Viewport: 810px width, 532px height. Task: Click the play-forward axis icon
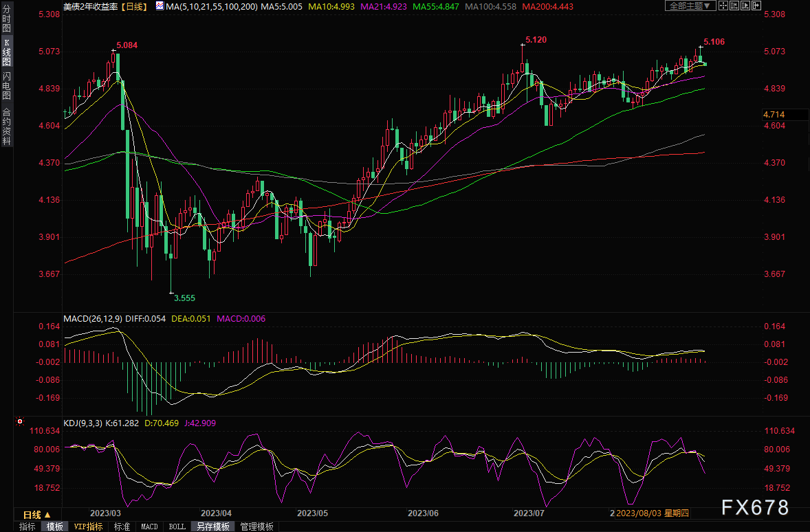pyautogui.click(x=745, y=5)
